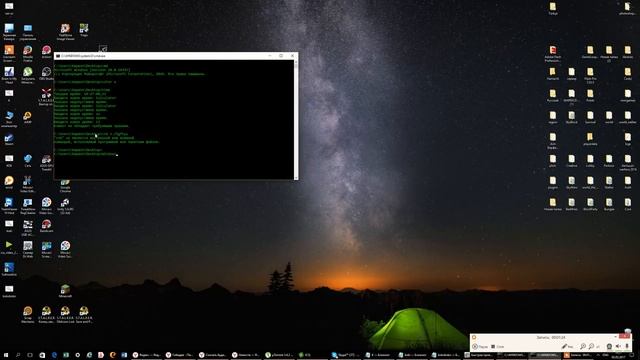This screenshot has height=360, width=640.
Task: Open Adobe Flash Professional desktop icon
Action: (553, 53)
